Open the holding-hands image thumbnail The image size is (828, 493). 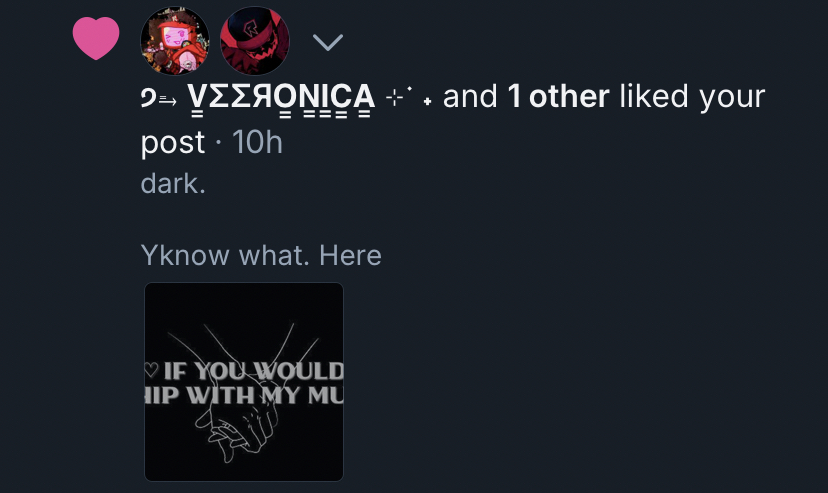[x=244, y=382]
